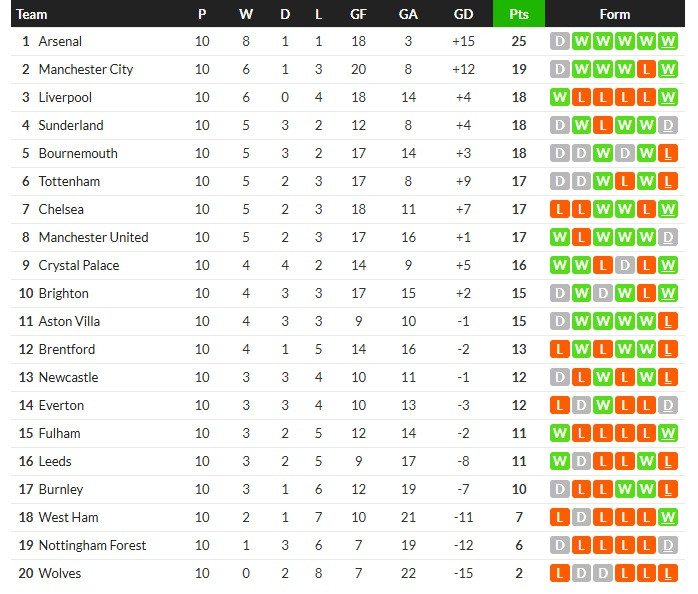698x594 pixels.
Task: Click Wolves' first orange L form badge
Action: click(x=559, y=573)
